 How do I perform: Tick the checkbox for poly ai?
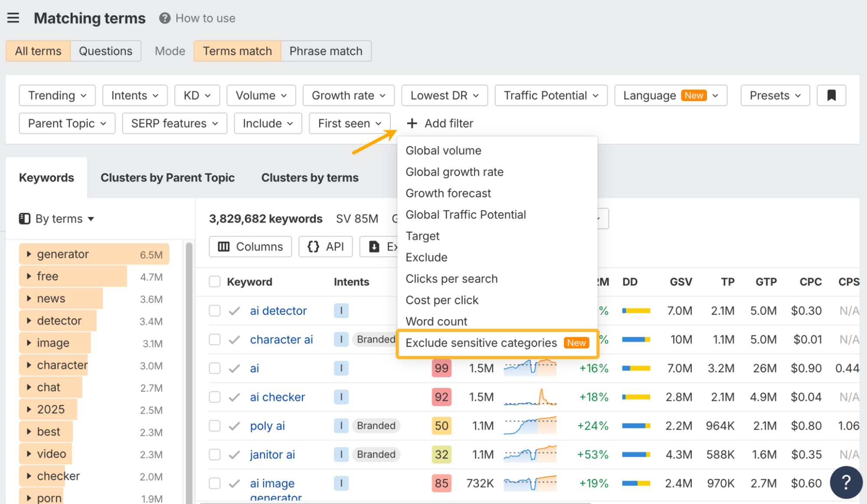[x=215, y=426]
